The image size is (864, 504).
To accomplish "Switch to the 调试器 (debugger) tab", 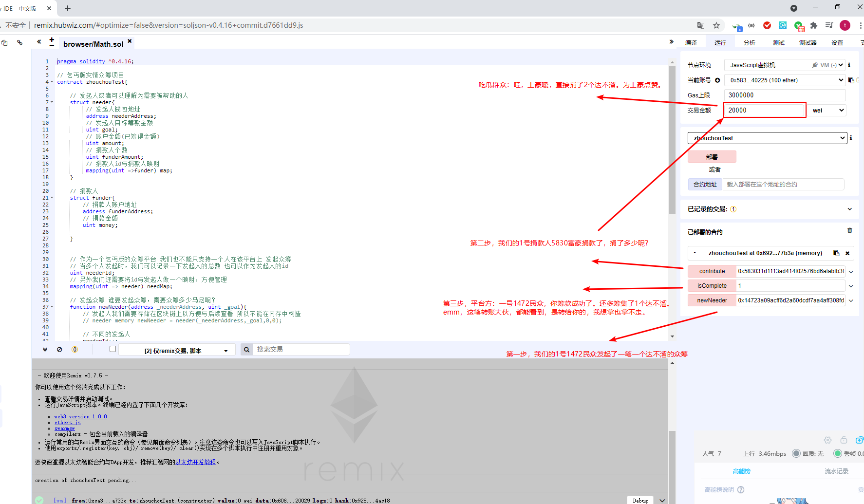I will click(x=808, y=43).
